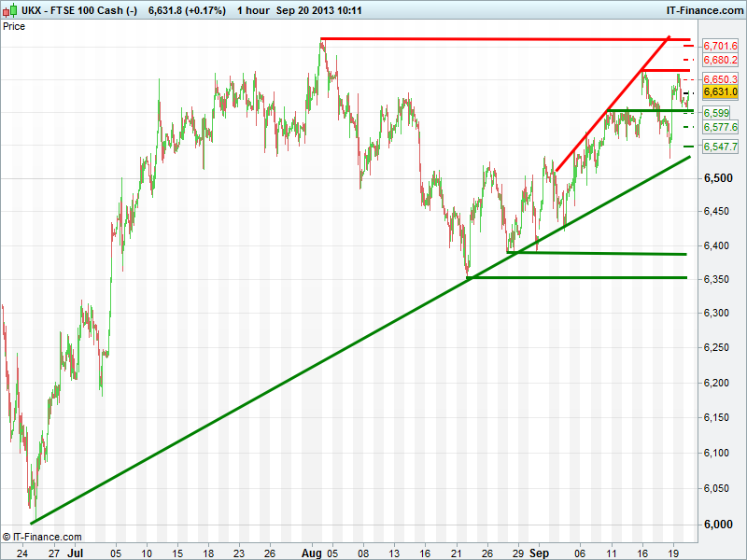The image size is (747, 560).
Task: Click the 10 date label on time axis
Action: click(x=147, y=553)
